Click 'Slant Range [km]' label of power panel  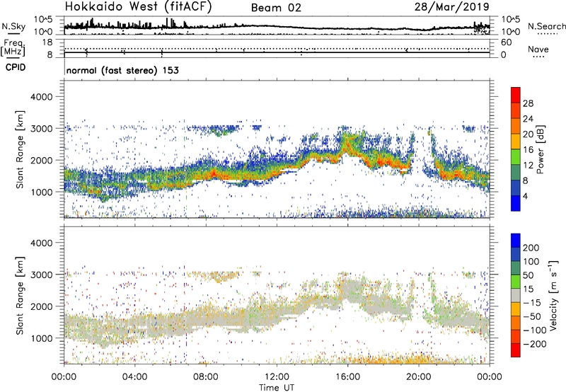[21, 149]
